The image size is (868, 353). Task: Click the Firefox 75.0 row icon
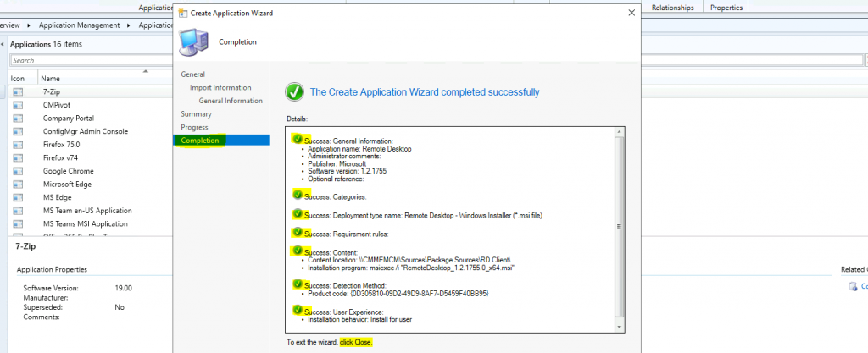(18, 145)
